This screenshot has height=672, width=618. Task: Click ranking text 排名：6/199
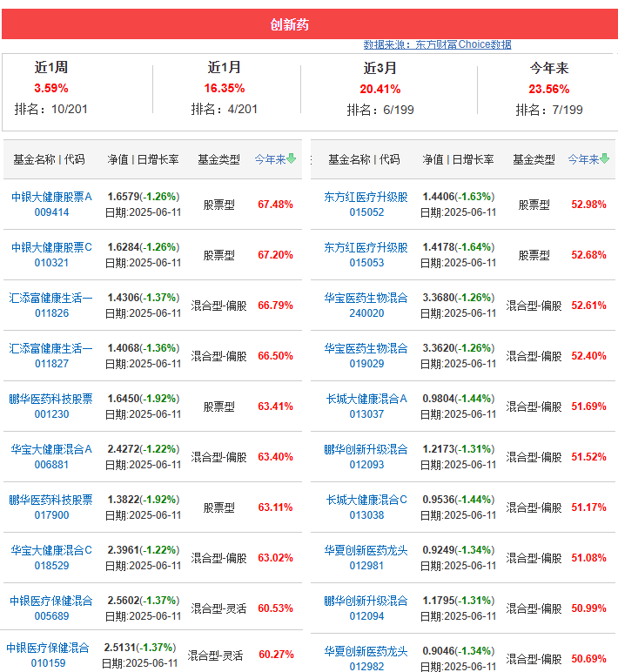tap(380, 111)
